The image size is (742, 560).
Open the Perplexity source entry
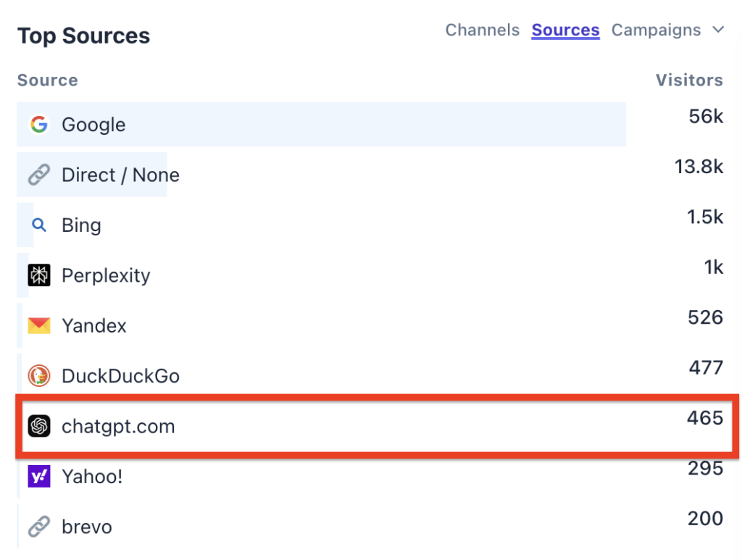point(106,275)
